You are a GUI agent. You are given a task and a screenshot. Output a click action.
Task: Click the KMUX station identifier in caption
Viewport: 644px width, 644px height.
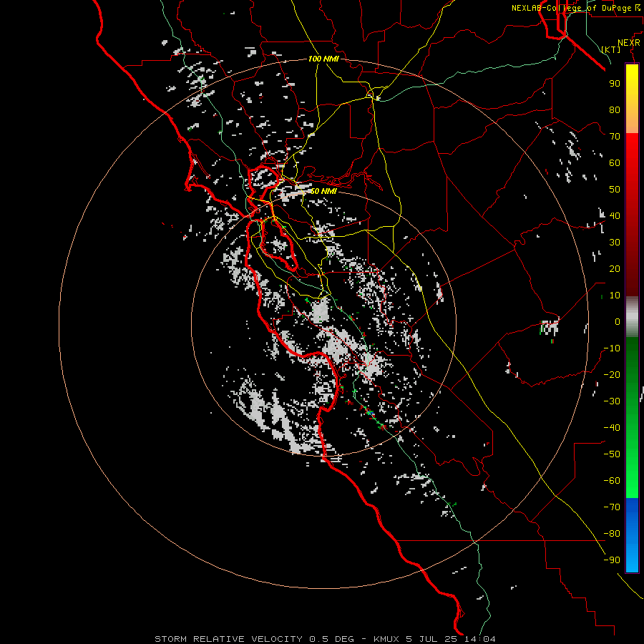click(x=386, y=639)
